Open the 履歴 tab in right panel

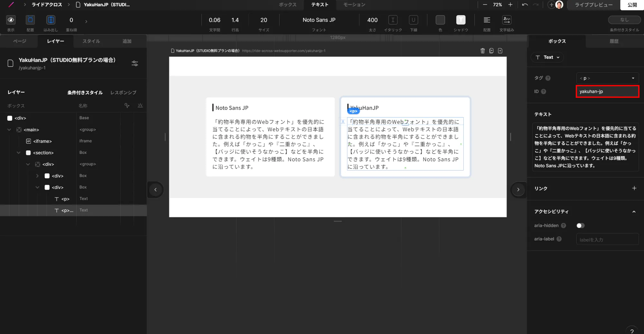point(614,41)
